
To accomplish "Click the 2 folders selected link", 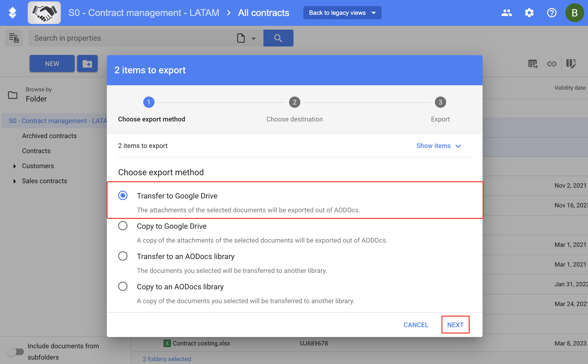I will [167, 359].
